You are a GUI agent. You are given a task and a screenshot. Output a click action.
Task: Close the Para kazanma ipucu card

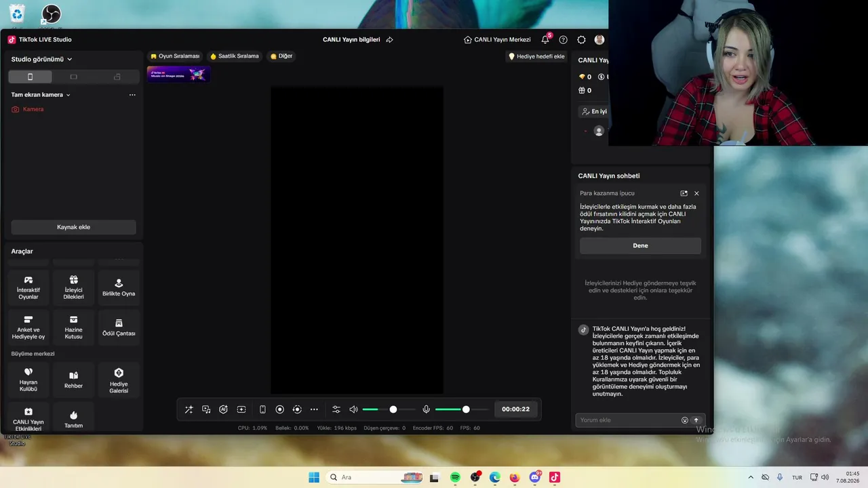tap(696, 193)
